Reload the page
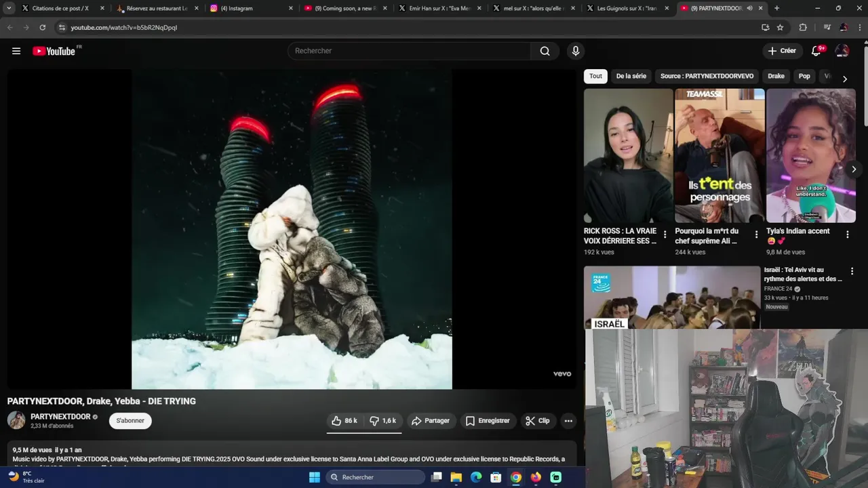The width and height of the screenshot is (868, 488). [42, 27]
